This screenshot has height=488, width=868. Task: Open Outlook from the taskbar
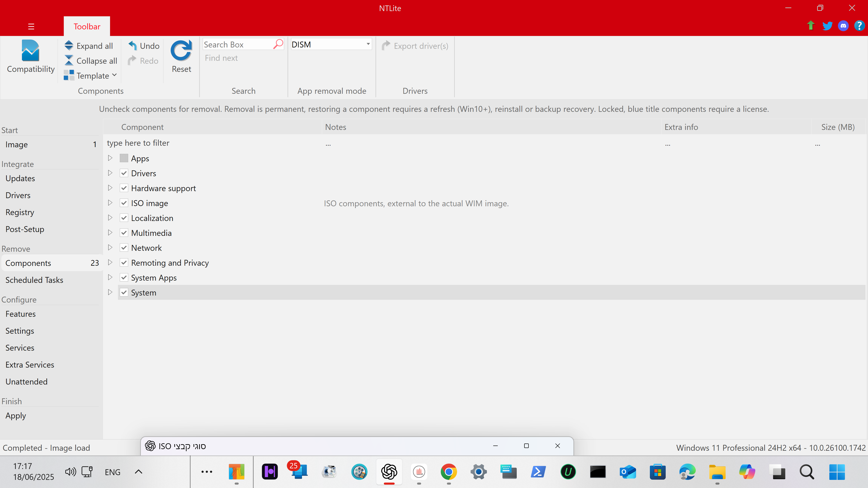click(x=628, y=472)
